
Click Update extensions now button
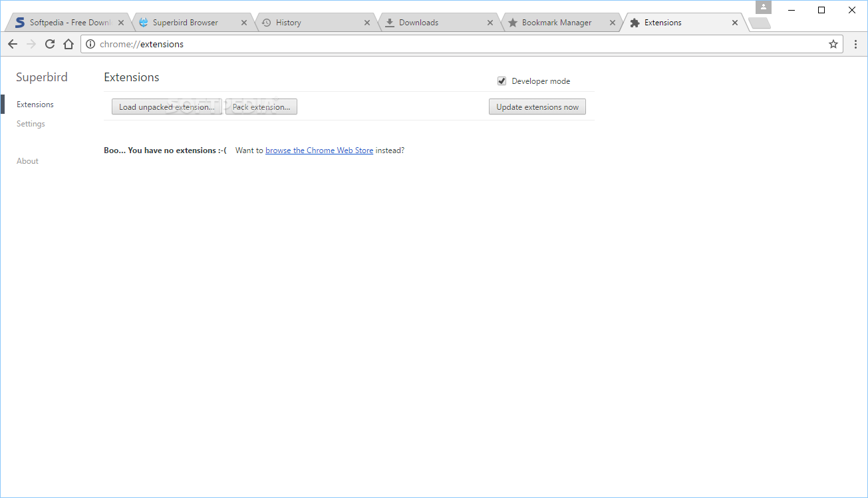pos(537,107)
